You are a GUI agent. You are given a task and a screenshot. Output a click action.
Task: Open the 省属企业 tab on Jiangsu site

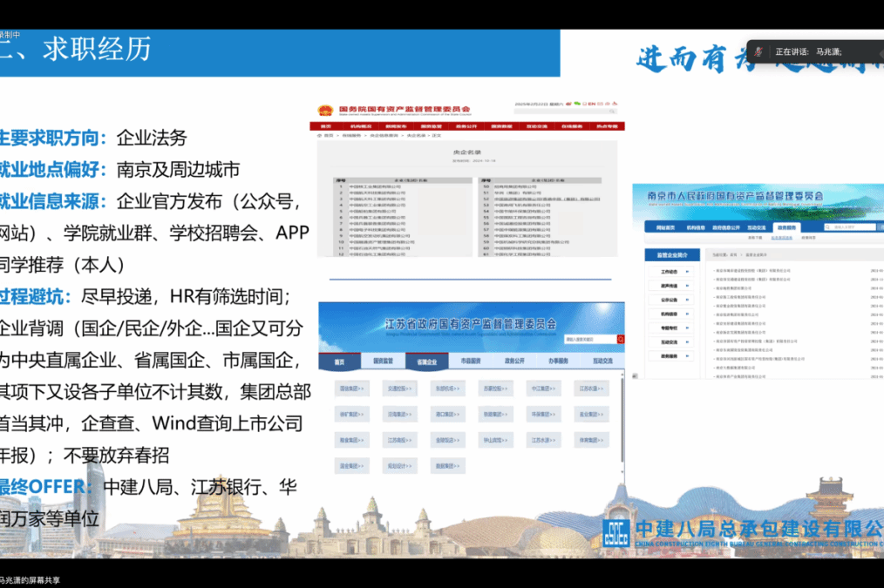click(425, 361)
